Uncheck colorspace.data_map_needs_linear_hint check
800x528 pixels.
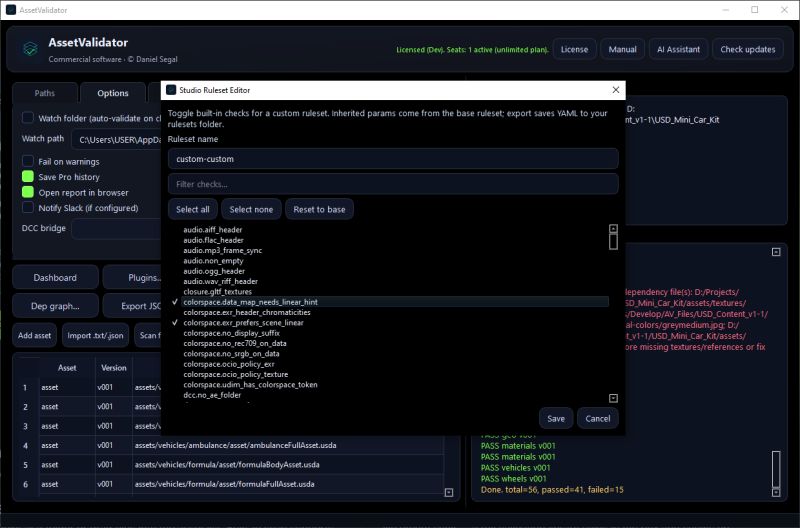175,302
